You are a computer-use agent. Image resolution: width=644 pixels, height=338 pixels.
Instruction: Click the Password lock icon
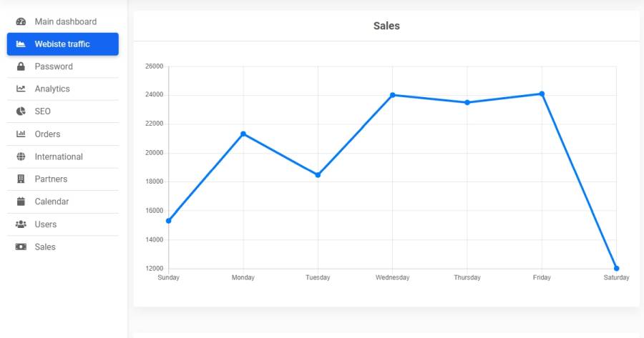click(x=21, y=66)
